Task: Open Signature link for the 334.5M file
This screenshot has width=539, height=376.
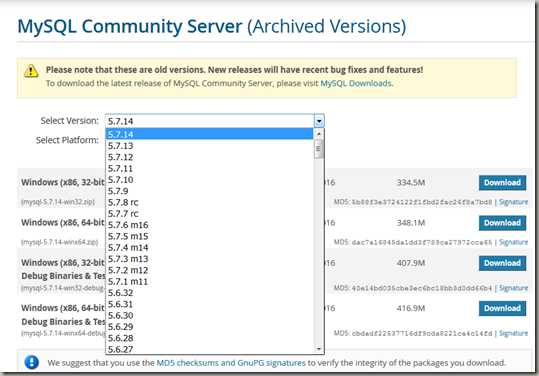Action: (x=513, y=202)
